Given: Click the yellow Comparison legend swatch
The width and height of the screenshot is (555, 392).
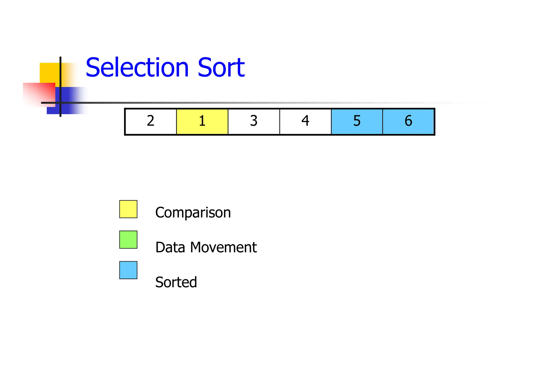Looking at the screenshot, I should coord(128,209).
